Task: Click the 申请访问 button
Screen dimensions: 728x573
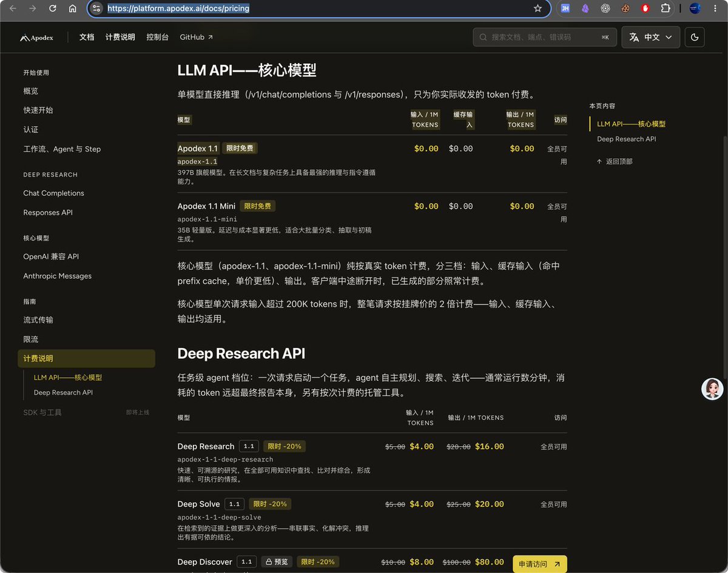Action: 540,564
